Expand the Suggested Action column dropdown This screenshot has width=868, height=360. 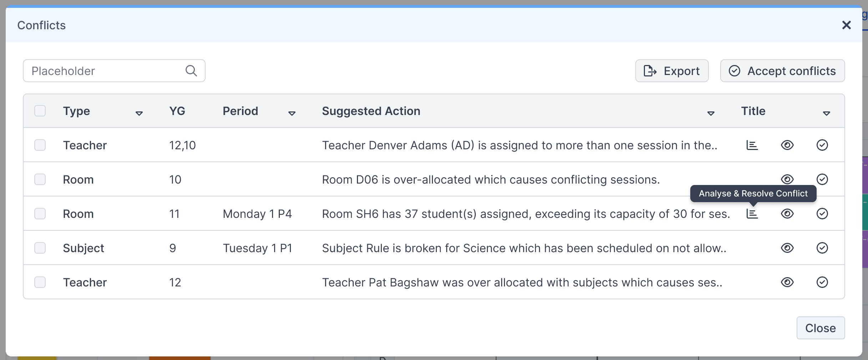711,114
